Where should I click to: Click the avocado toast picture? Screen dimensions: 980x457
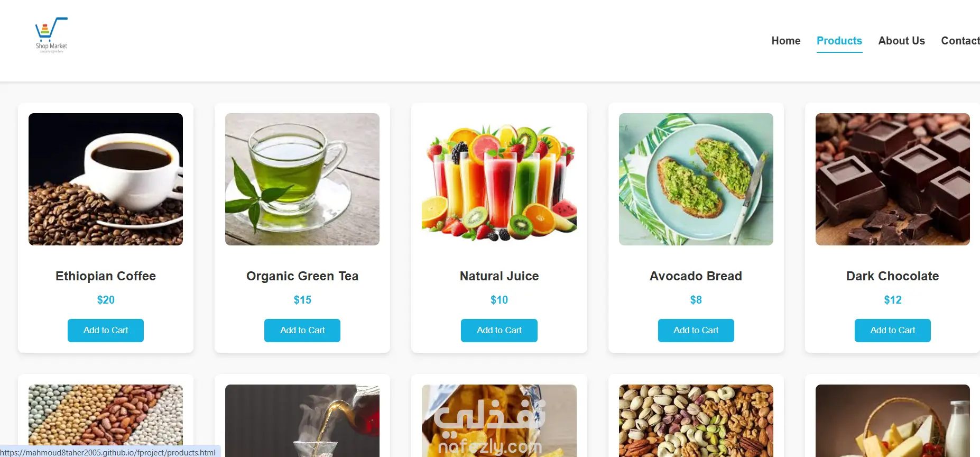[x=696, y=179]
